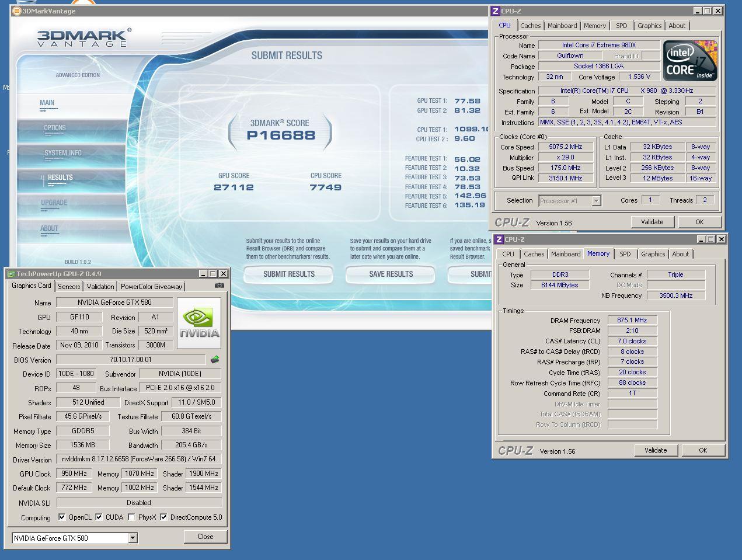
Task: Open the PowerColor Giveaway tab
Action: (x=151, y=287)
